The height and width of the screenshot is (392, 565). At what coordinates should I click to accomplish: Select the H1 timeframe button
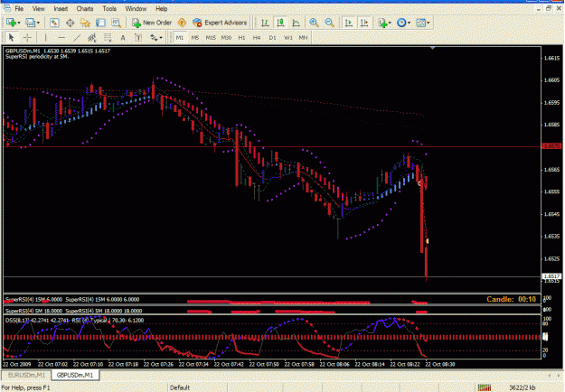241,37
